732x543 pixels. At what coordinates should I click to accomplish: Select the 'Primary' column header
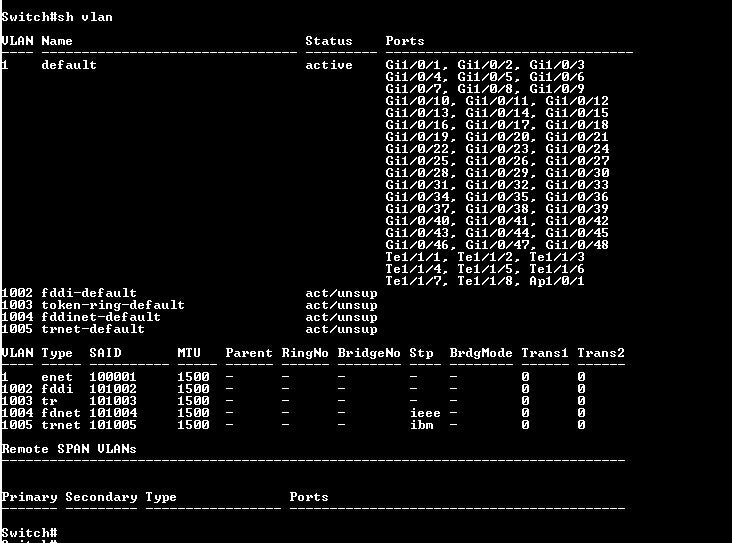[29, 497]
